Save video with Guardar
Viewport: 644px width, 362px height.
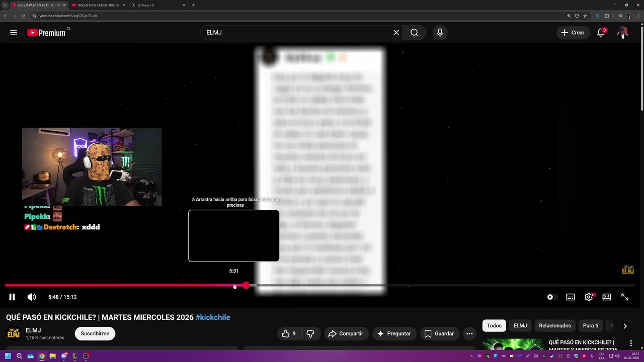click(x=439, y=333)
